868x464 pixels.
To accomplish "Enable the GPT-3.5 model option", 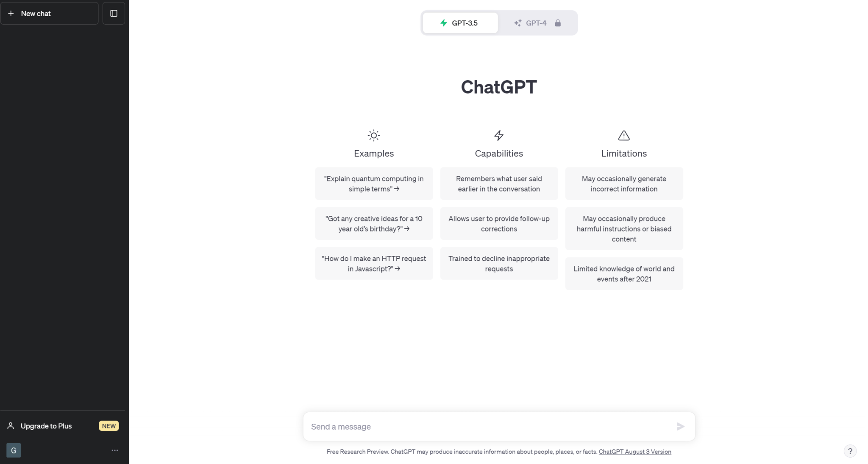I will click(460, 23).
